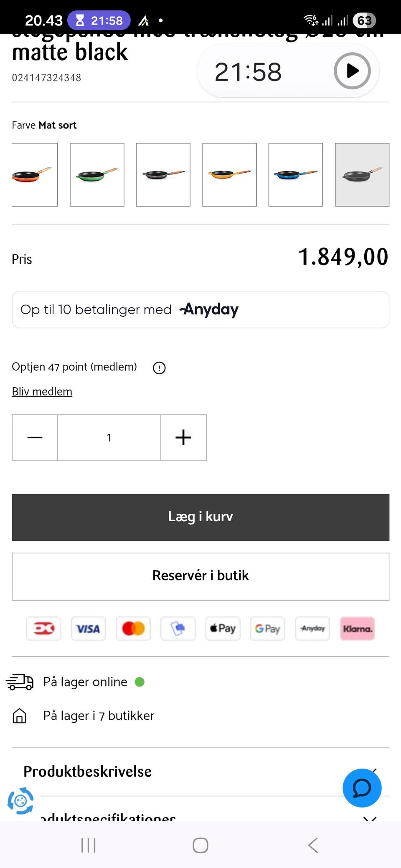Viewport: 401px width, 868px height.
Task: Expand the Produktspecifikationer section chevron
Action: tap(370, 818)
